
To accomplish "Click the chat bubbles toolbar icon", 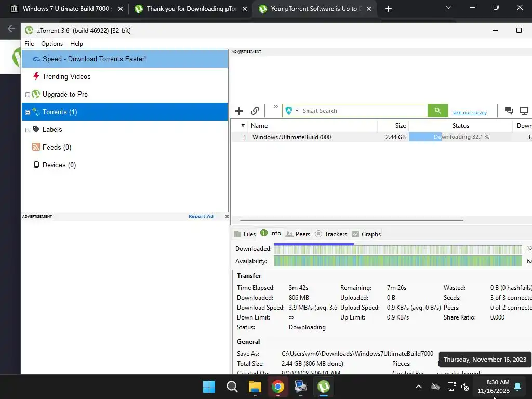I will tap(509, 110).
